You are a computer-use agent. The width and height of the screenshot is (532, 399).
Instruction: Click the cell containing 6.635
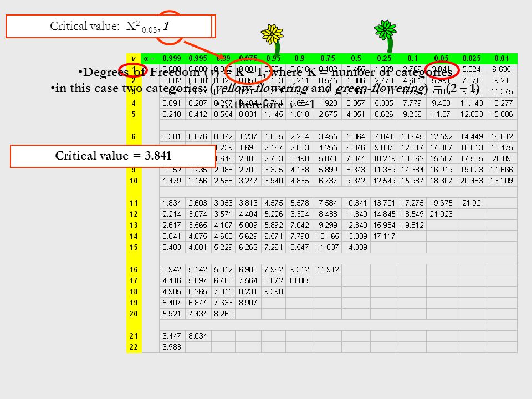pos(502,70)
